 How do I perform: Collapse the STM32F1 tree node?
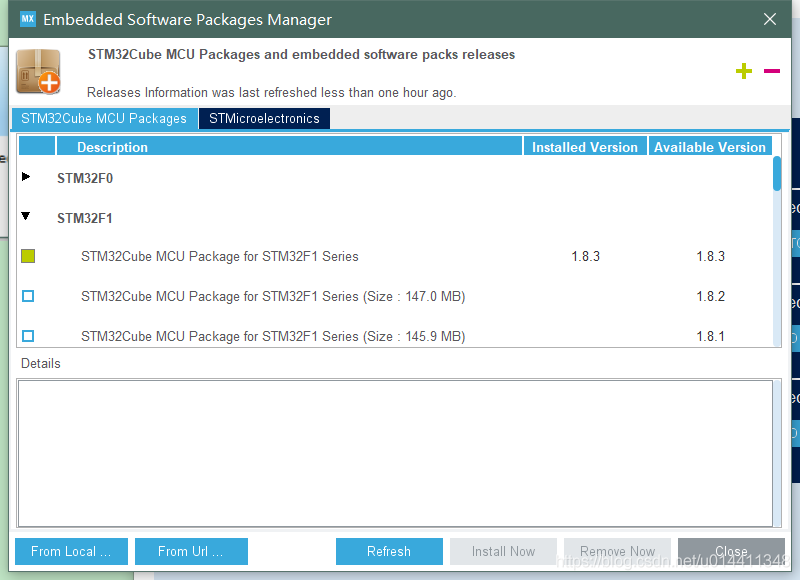click(26, 216)
